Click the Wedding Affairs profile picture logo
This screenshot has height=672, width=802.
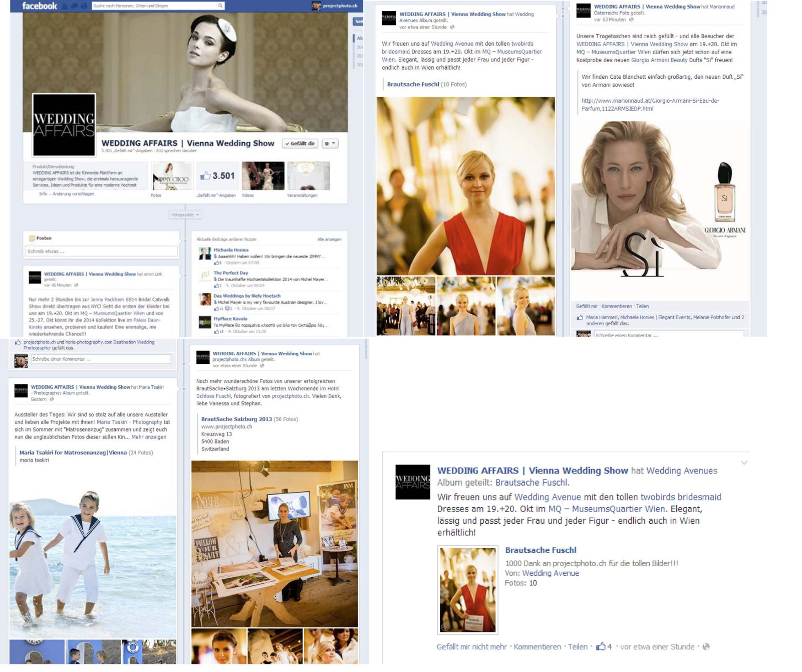[64, 125]
